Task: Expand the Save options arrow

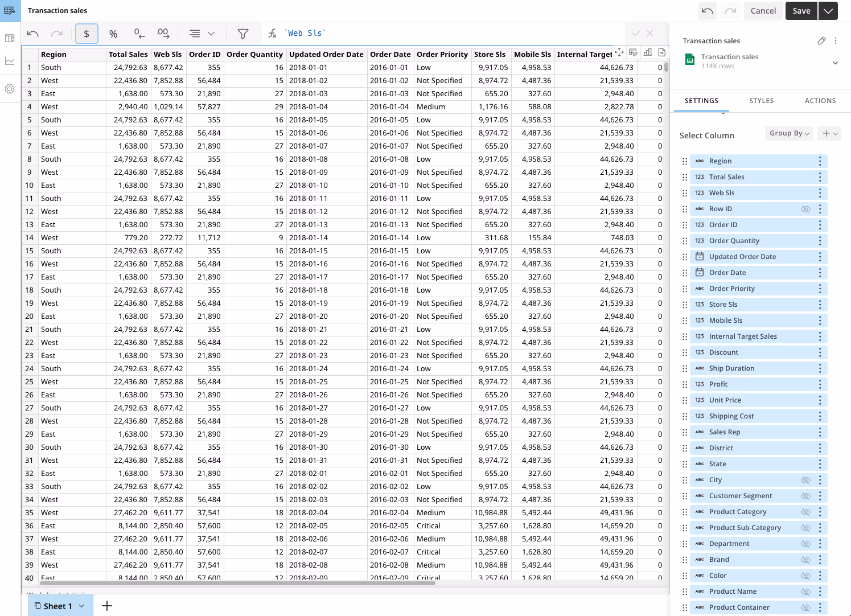Action: [x=828, y=11]
